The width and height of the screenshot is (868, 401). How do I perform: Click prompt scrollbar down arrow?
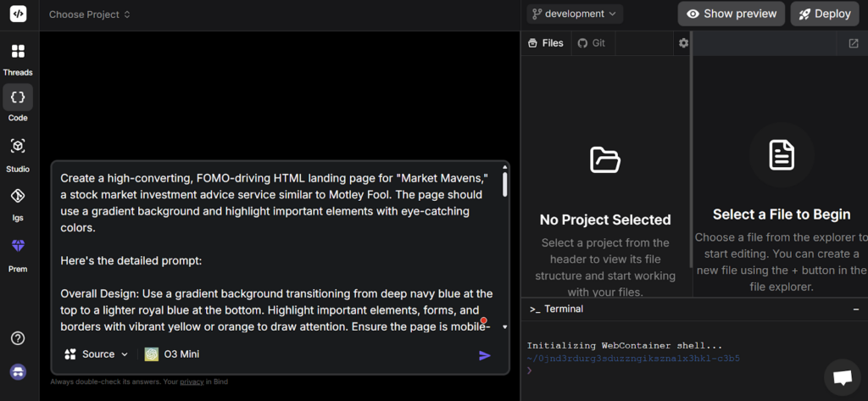point(505,327)
